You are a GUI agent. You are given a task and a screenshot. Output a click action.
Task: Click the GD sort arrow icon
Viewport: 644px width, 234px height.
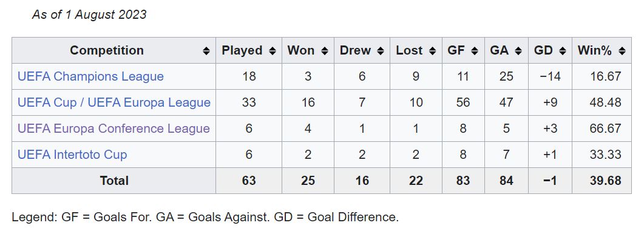click(x=563, y=51)
